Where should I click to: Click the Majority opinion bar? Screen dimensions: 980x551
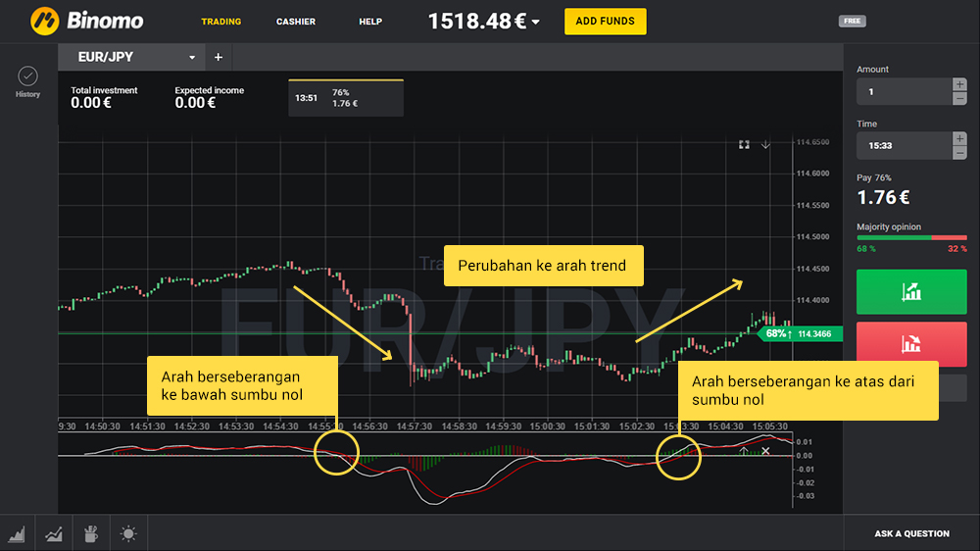click(911, 237)
